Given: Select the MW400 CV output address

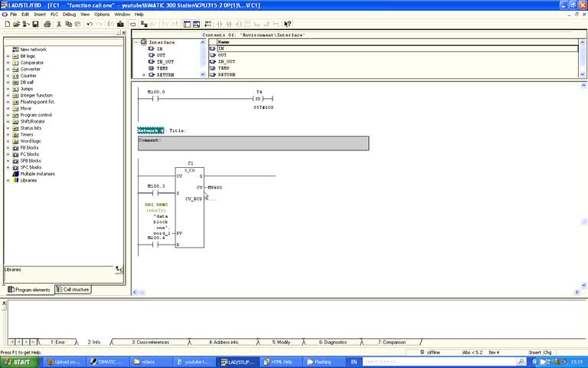Looking at the screenshot, I should (215, 187).
